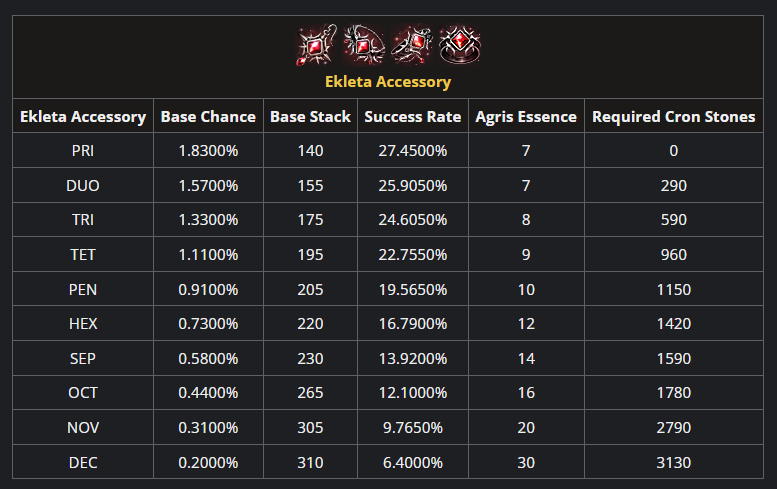Select the Success Rate column header
The width and height of the screenshot is (777, 489).
coord(413,116)
